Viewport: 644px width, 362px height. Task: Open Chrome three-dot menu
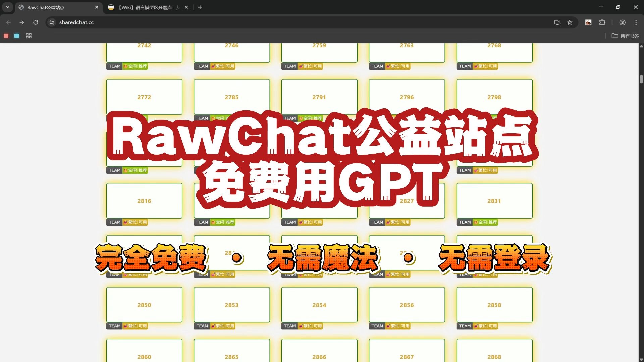click(636, 22)
